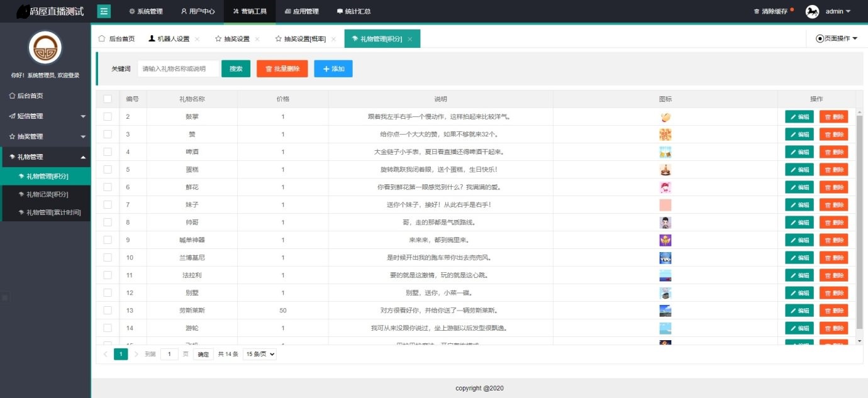Click the 法拉利 gift icon thumbnail

665,275
